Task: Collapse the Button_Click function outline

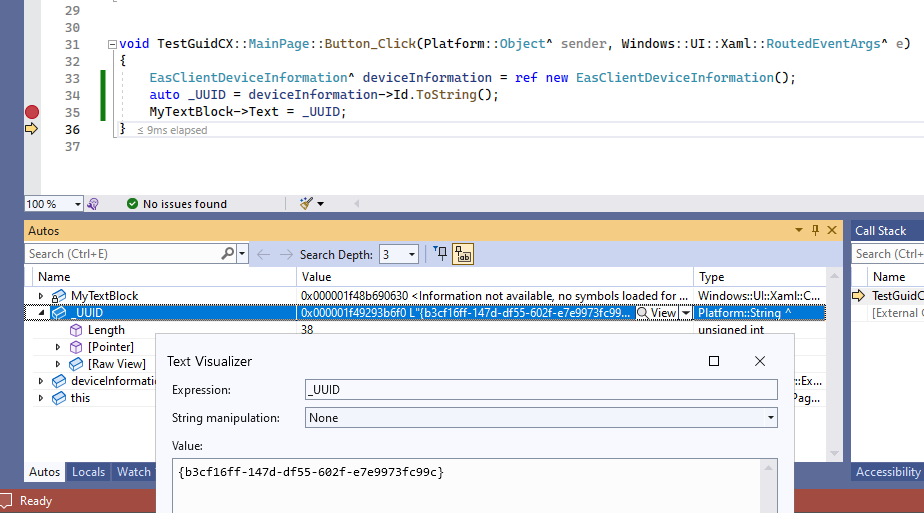Action: click(x=112, y=44)
